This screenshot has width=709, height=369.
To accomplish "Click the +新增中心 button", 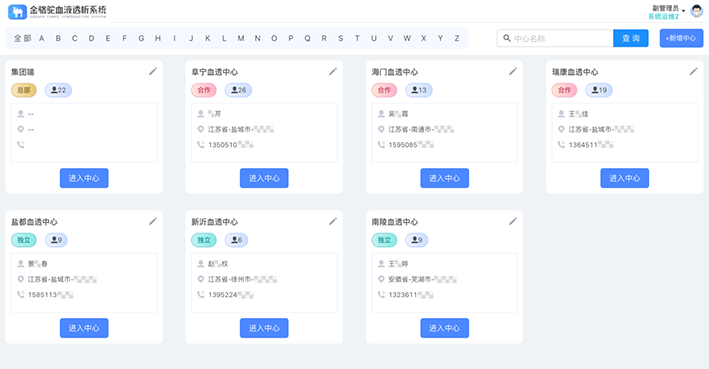I will (x=681, y=38).
